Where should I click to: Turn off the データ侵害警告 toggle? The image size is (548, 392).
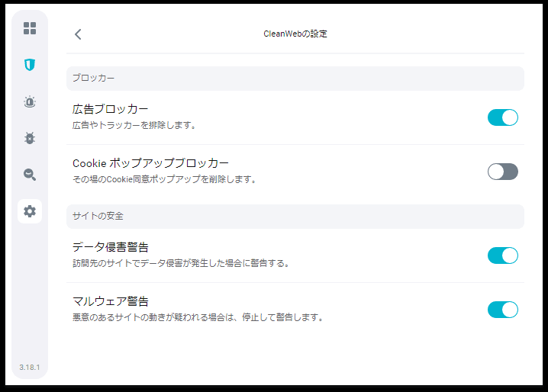coord(502,255)
